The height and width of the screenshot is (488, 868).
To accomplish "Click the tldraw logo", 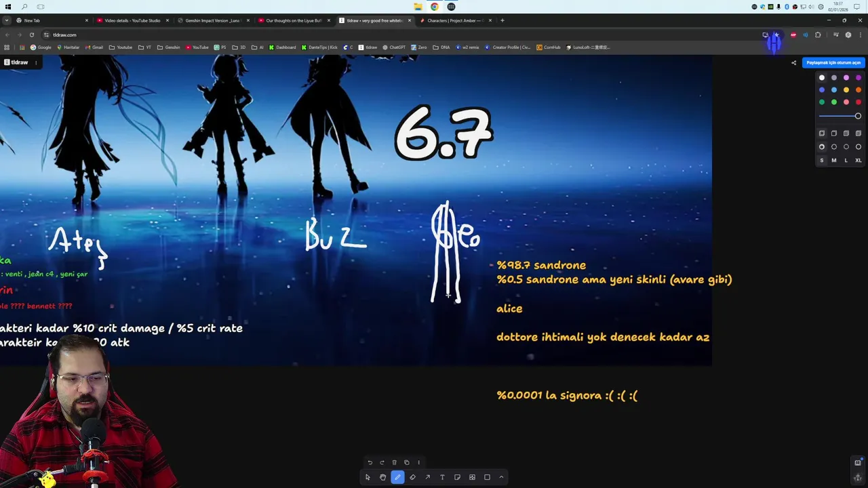I will (x=16, y=62).
